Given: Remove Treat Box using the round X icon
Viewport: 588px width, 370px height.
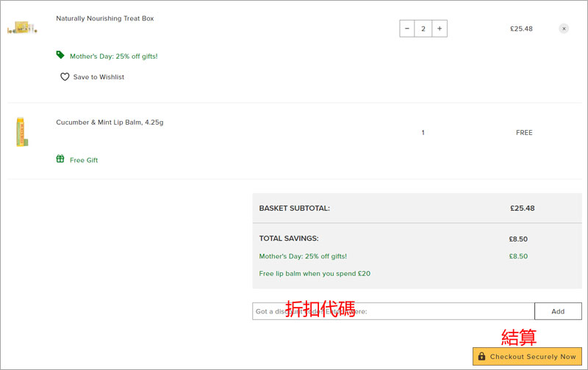Looking at the screenshot, I should tap(564, 29).
